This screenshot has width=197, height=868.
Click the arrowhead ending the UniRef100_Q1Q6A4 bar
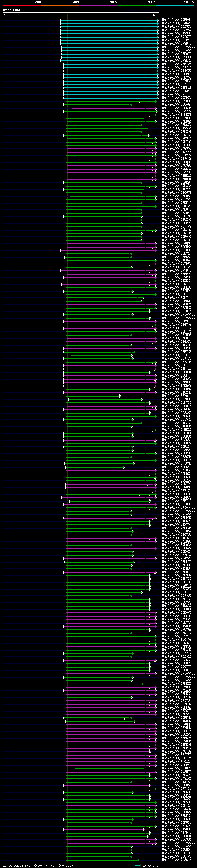point(132,105)
